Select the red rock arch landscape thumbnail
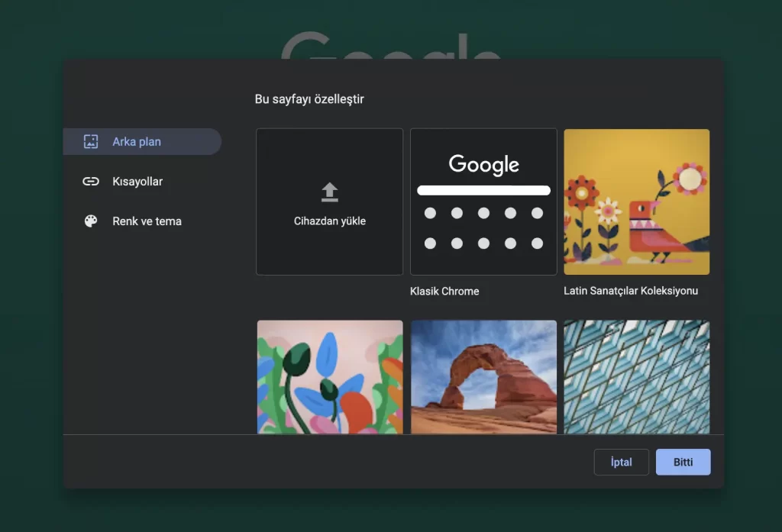The width and height of the screenshot is (782, 532). point(483,377)
